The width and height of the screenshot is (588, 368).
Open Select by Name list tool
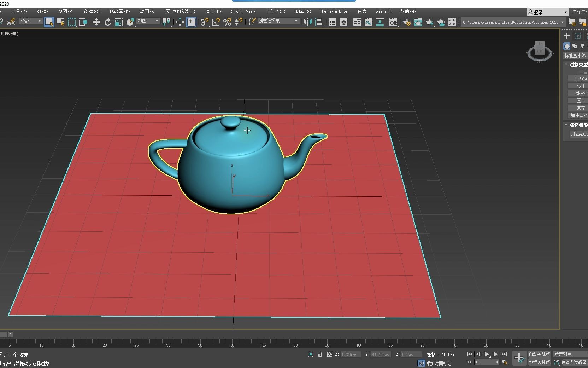pos(60,22)
